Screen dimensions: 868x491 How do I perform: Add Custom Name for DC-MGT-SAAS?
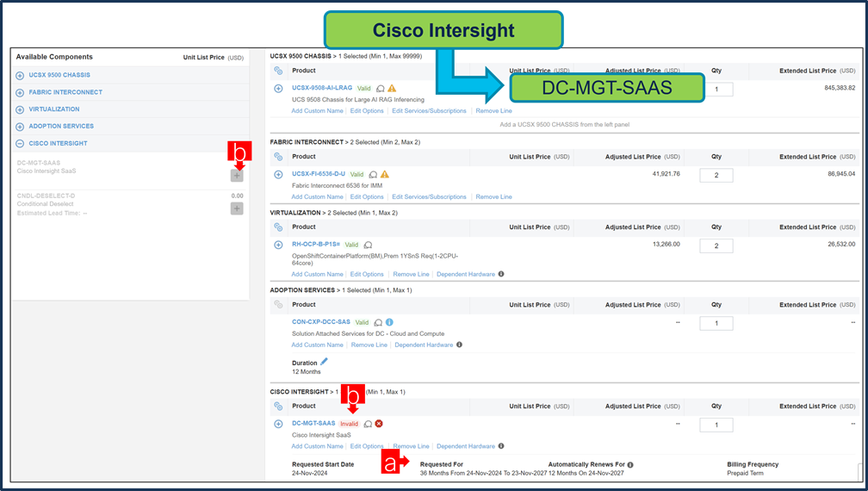(x=317, y=446)
